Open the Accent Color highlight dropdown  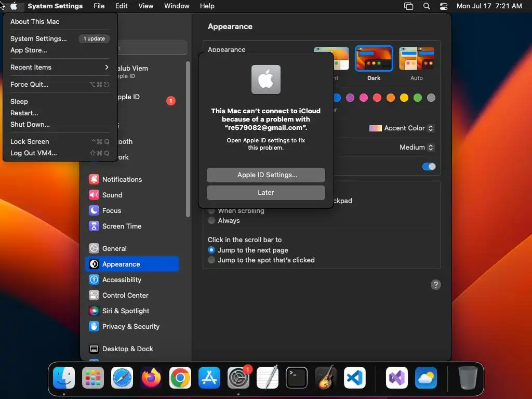(402, 128)
